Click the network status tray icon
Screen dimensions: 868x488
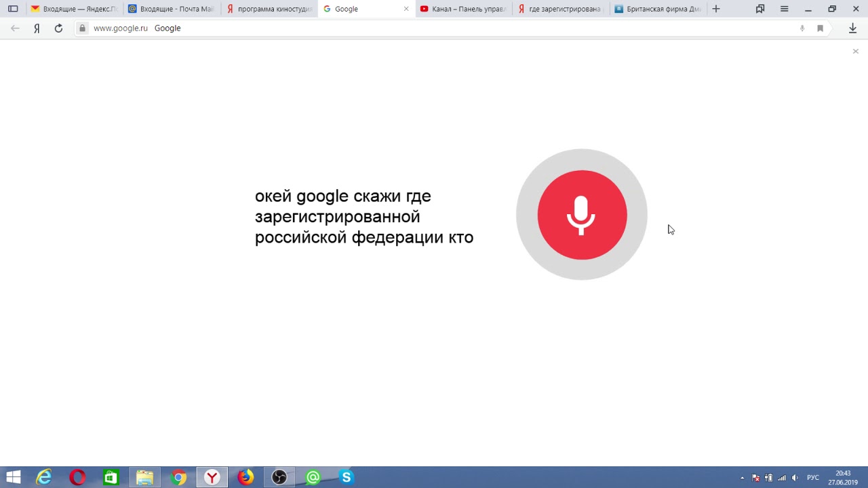pyautogui.click(x=782, y=478)
